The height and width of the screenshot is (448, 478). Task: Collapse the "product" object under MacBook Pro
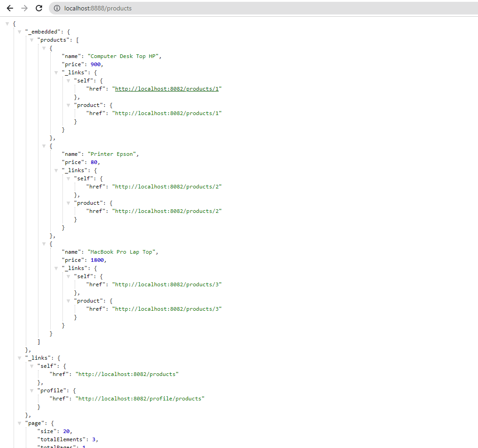pos(68,300)
